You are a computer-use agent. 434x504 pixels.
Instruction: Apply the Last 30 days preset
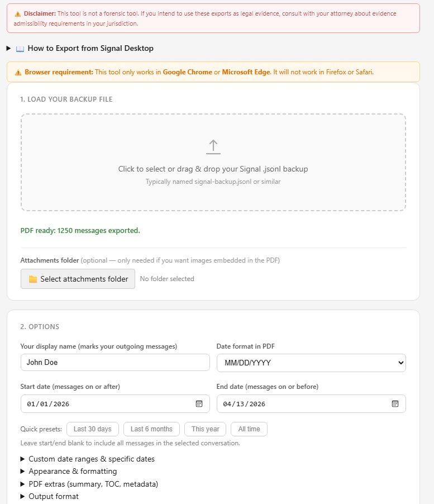93,429
